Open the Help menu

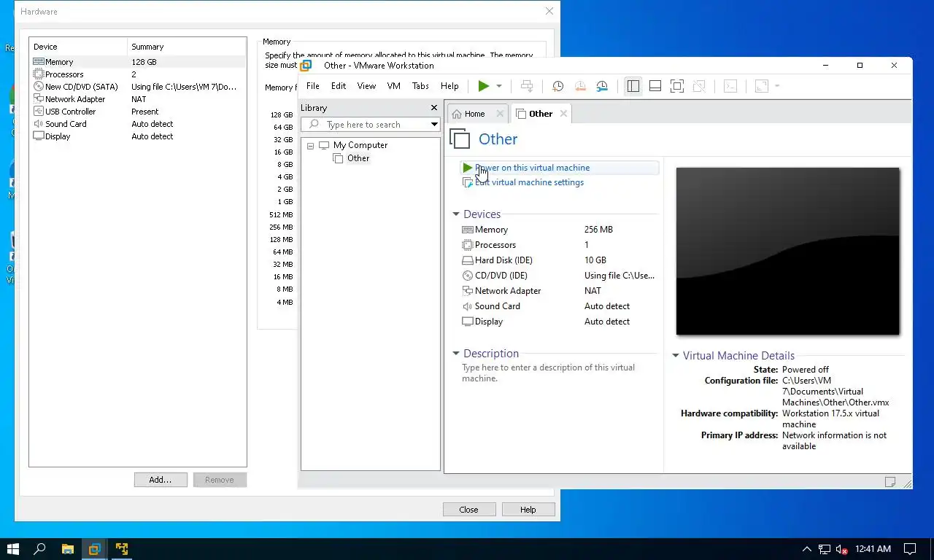(x=449, y=86)
